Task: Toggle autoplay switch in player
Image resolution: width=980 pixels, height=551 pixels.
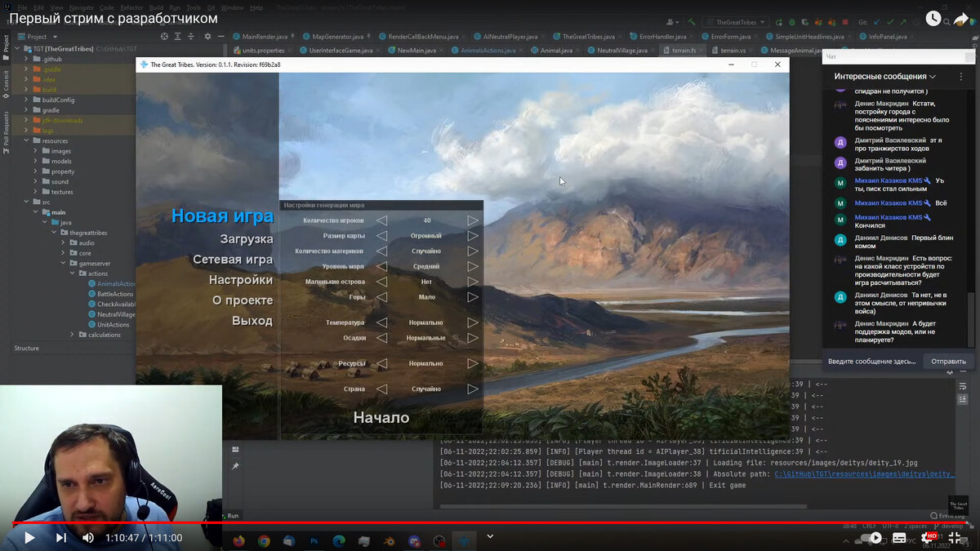Action: [872, 538]
